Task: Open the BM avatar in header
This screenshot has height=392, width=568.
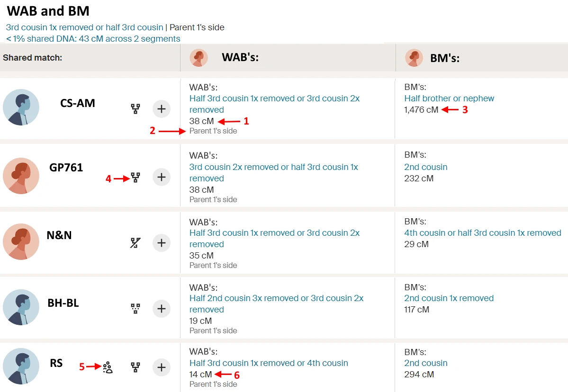Action: click(x=414, y=58)
